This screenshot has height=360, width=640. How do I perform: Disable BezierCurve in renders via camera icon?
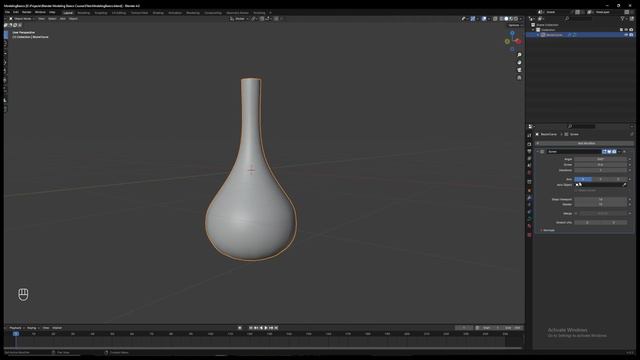[x=631, y=35]
